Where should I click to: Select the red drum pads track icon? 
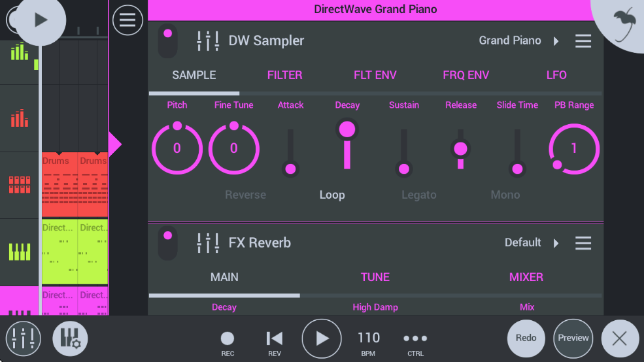[x=20, y=185]
